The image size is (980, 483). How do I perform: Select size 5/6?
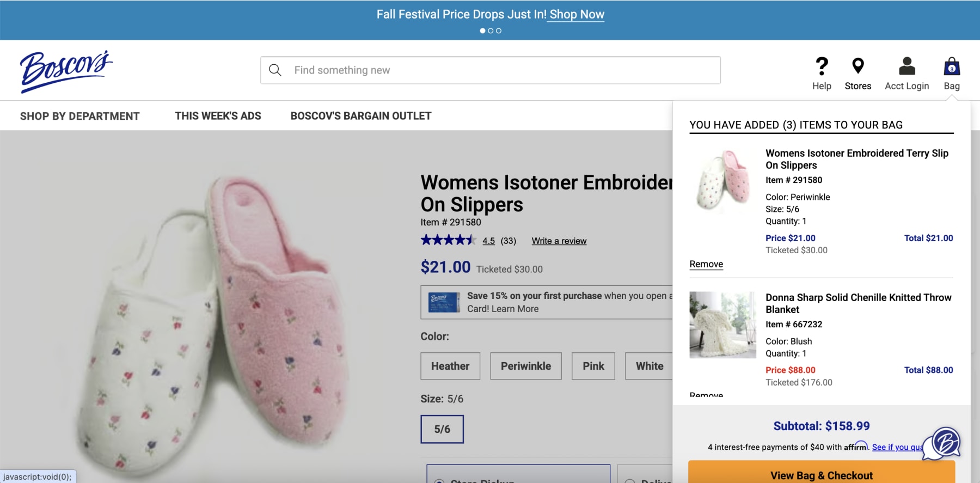[442, 429]
